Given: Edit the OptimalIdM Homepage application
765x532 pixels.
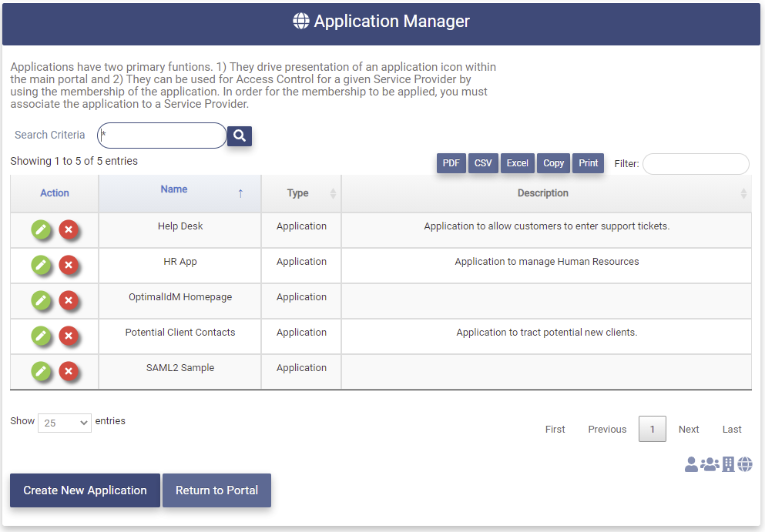Looking at the screenshot, I should pos(41,300).
